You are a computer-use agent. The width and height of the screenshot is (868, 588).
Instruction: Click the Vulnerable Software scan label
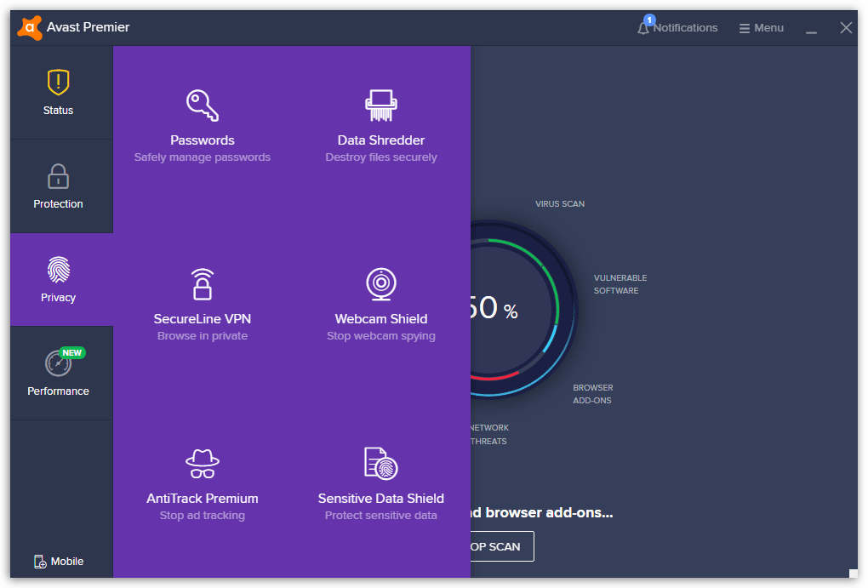tap(620, 284)
